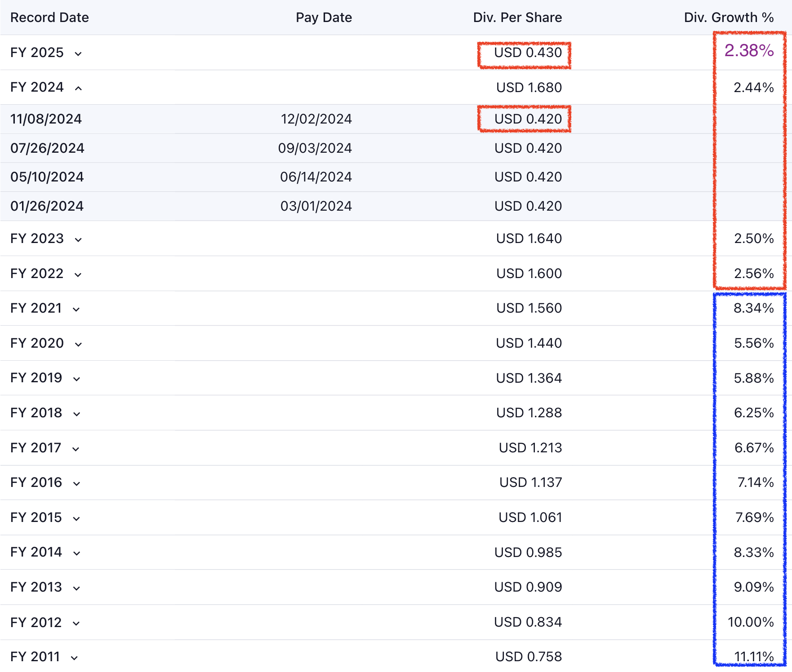Click the Record Date column header
Image resolution: width=792 pixels, height=672 pixels.
point(49,18)
